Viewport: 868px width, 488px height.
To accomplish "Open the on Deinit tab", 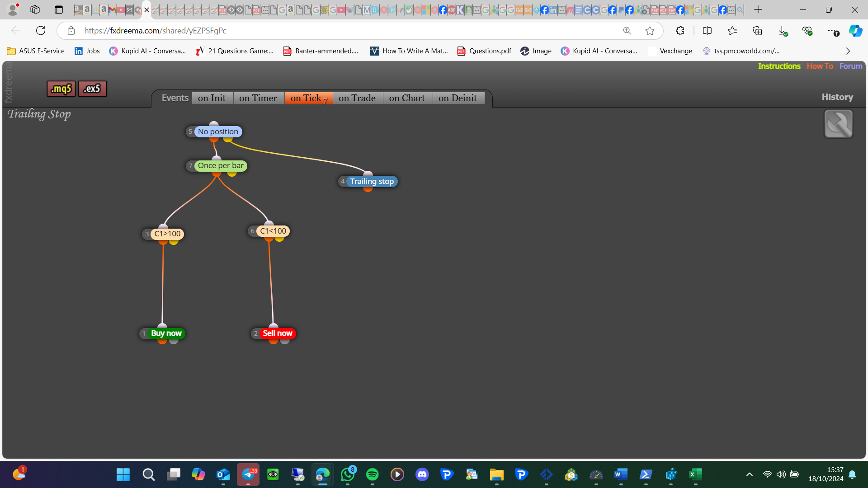I will tap(458, 98).
